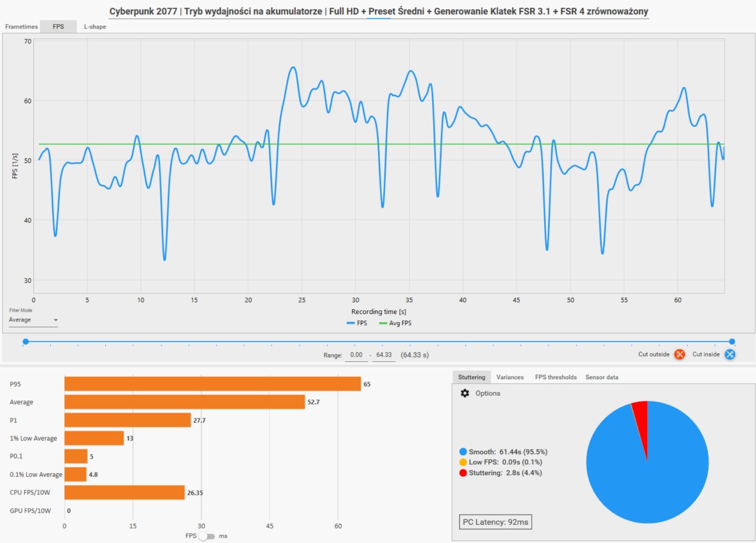Switch to the Frametimes tab
The height and width of the screenshot is (543, 756).
(21, 26)
